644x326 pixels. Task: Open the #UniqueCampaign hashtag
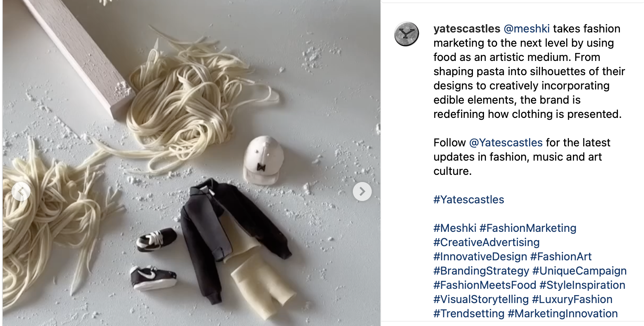pos(579,271)
